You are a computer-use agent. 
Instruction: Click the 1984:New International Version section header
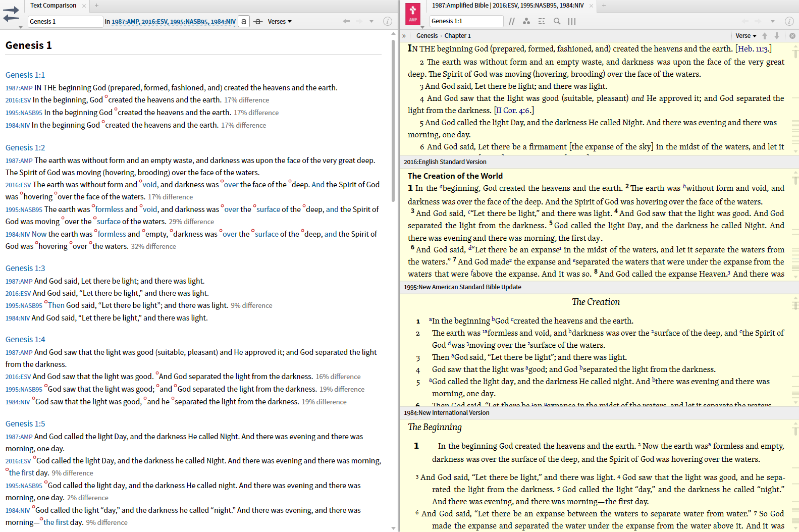447,413
